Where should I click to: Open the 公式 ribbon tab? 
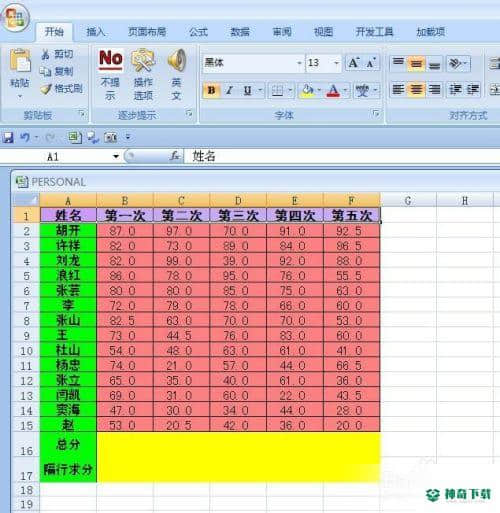click(198, 32)
